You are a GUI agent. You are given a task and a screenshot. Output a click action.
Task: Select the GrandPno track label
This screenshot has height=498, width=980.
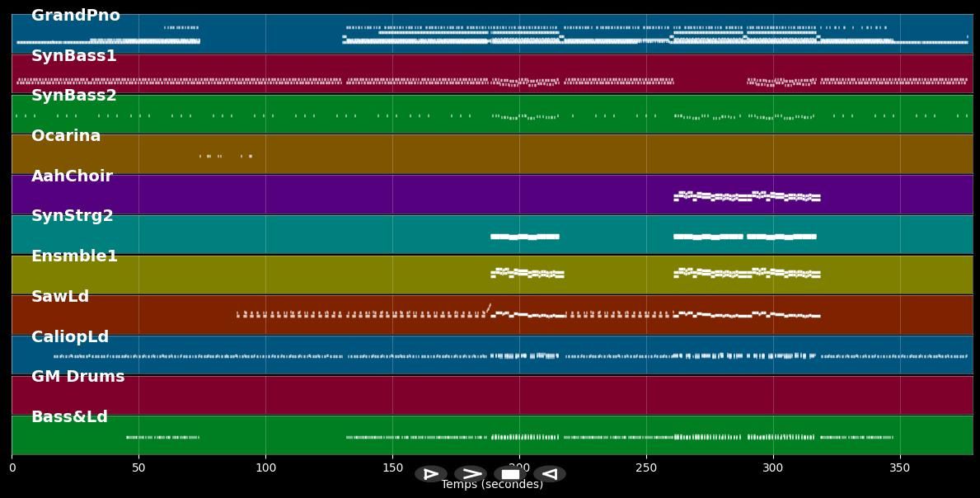(75, 15)
